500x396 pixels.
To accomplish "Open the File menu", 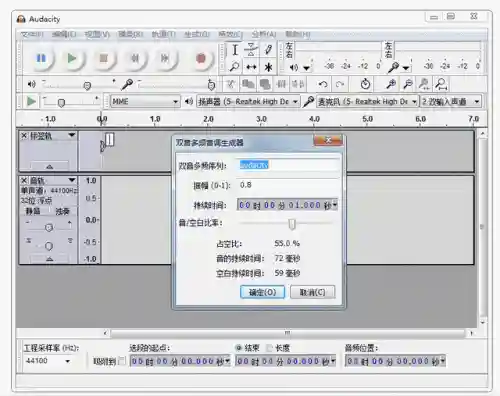I will tap(32, 34).
